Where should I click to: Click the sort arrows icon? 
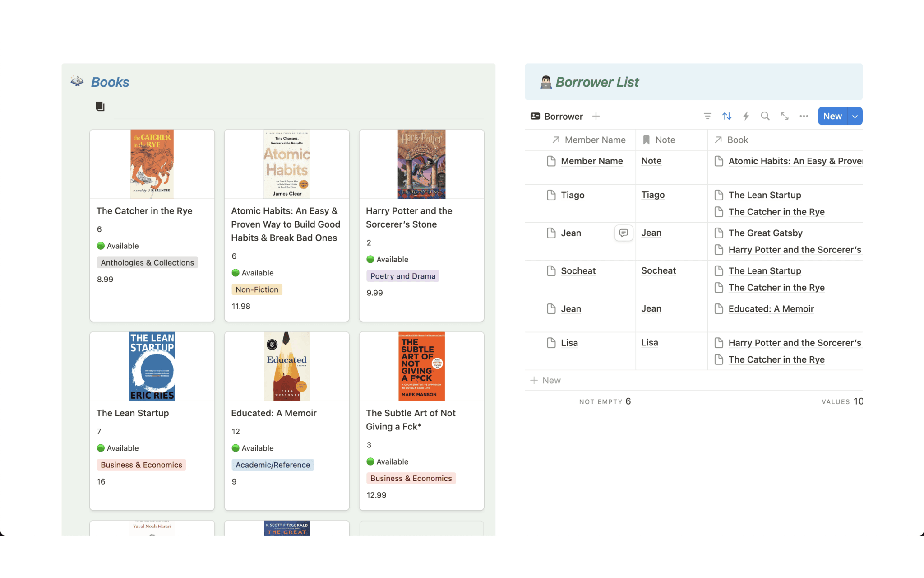[726, 116]
